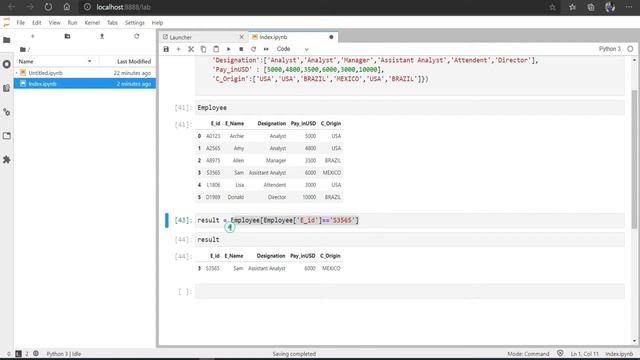640x360 pixels.
Task: Close the Launcher tab
Action: click(241, 37)
